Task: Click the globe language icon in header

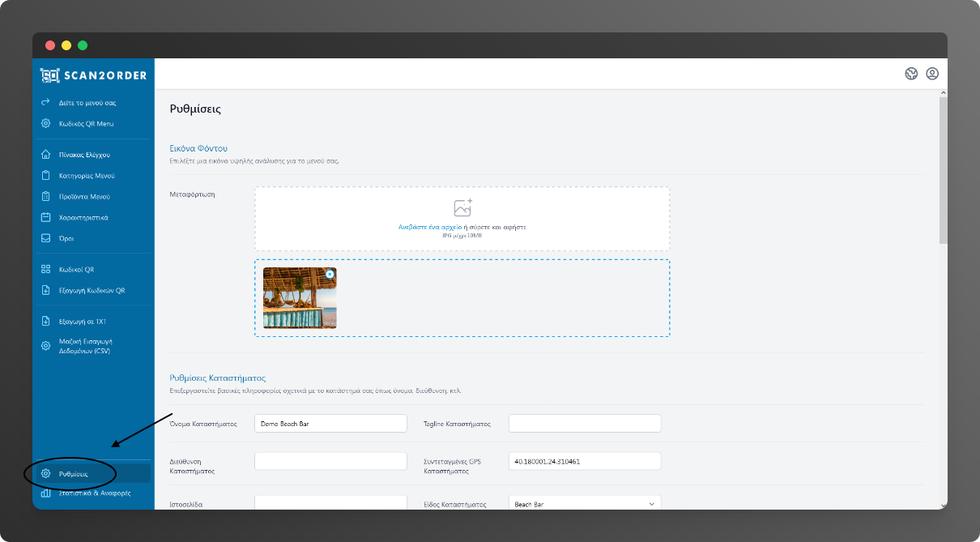Action: click(x=911, y=74)
